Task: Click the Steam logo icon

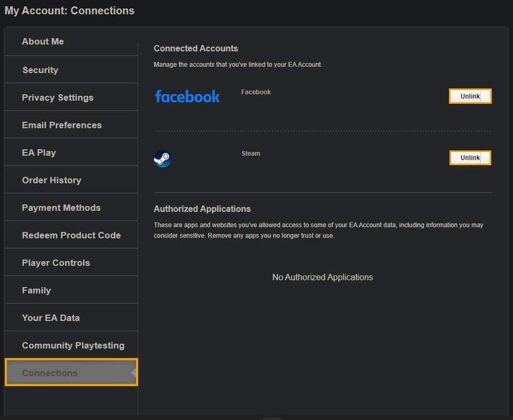Action: (163, 159)
